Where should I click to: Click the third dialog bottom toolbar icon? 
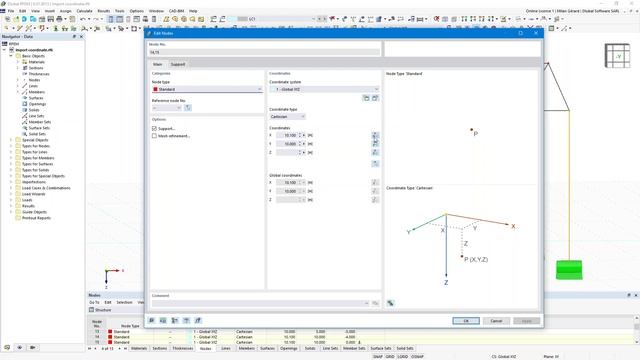tap(175, 320)
